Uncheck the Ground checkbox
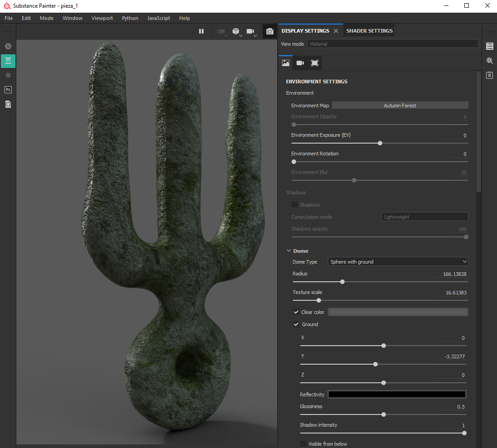 click(296, 324)
